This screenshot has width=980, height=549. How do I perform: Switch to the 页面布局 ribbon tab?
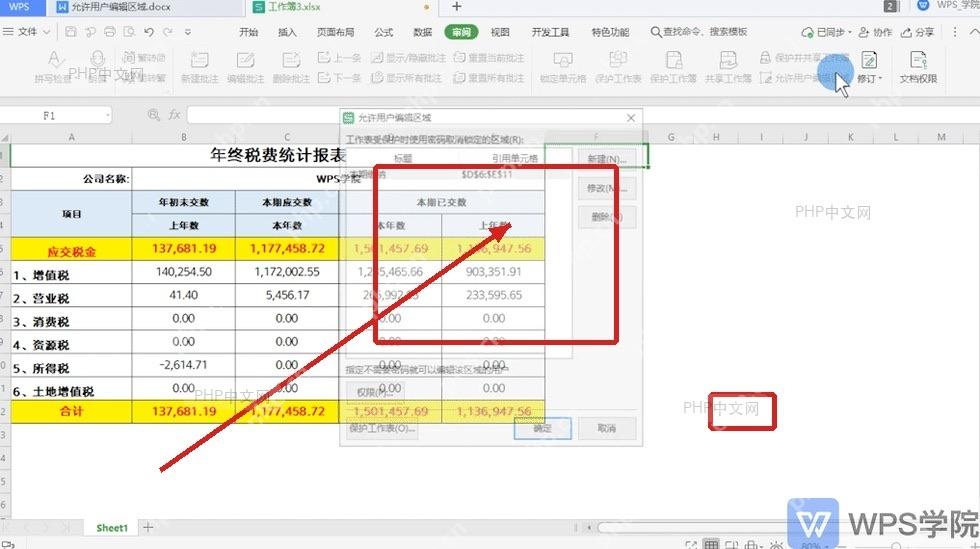coord(335,32)
